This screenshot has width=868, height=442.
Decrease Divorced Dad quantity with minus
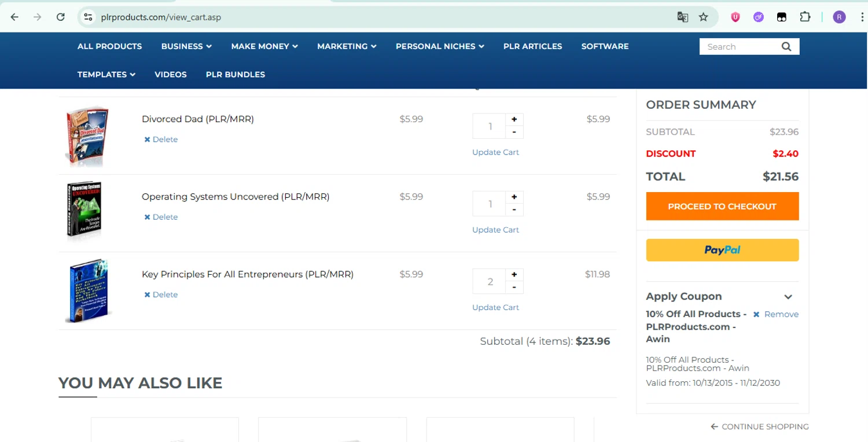coord(514,132)
